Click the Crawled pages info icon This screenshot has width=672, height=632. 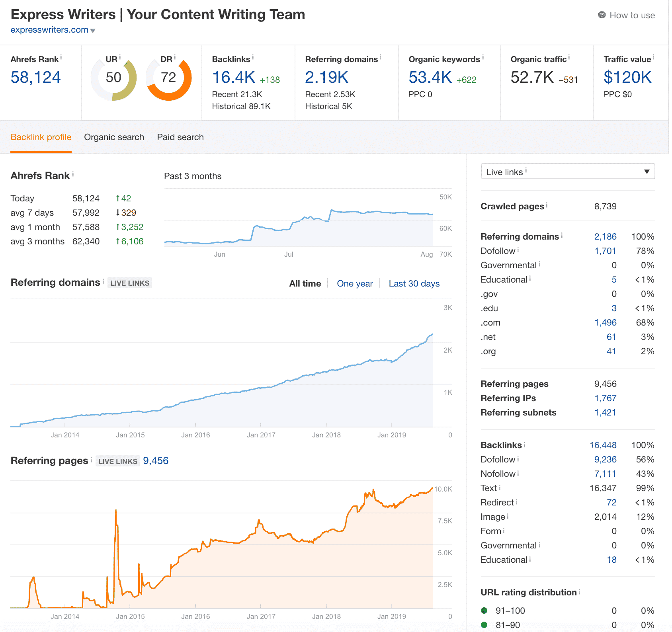coord(547,205)
